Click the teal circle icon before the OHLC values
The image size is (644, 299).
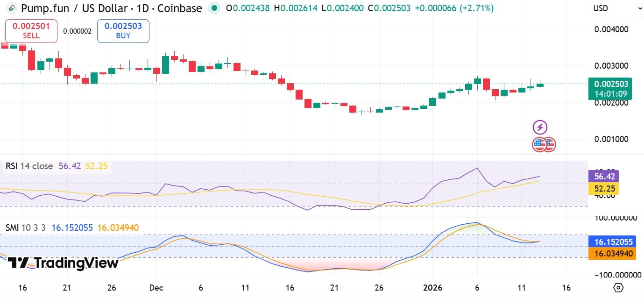click(x=214, y=8)
